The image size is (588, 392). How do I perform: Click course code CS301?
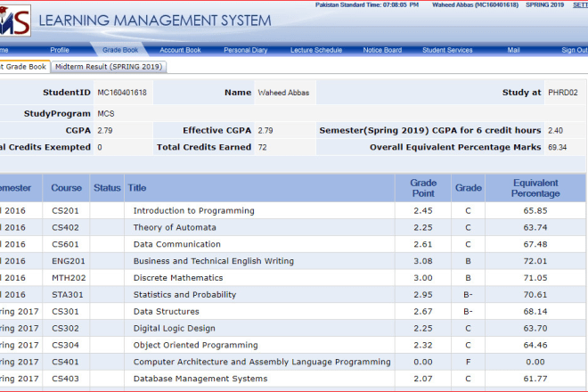tap(65, 312)
